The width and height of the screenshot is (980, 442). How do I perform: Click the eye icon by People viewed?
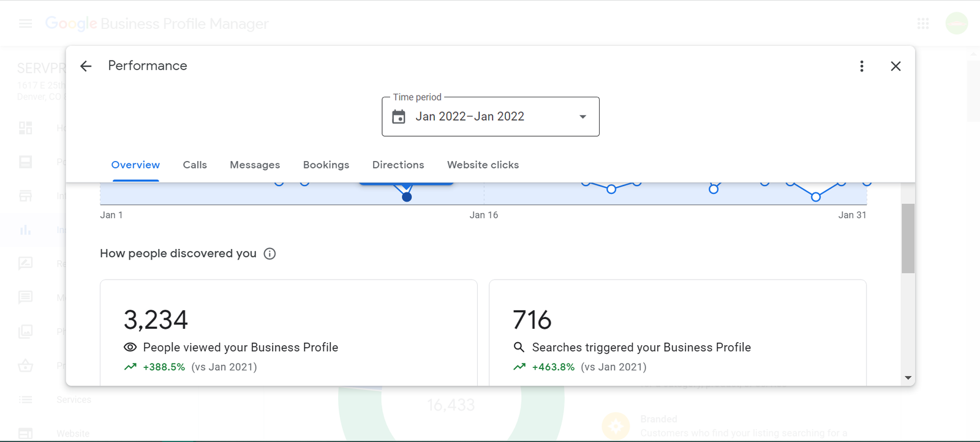[x=130, y=347]
